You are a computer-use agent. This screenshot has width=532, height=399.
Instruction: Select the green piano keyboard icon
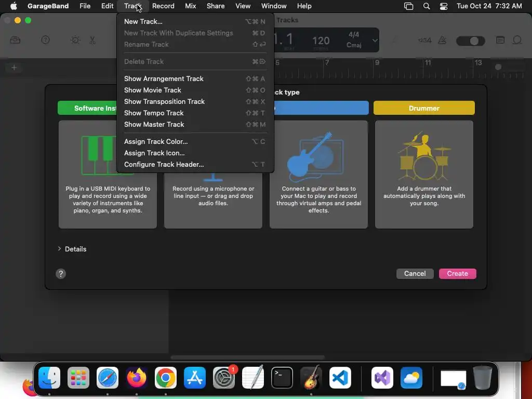(98, 155)
